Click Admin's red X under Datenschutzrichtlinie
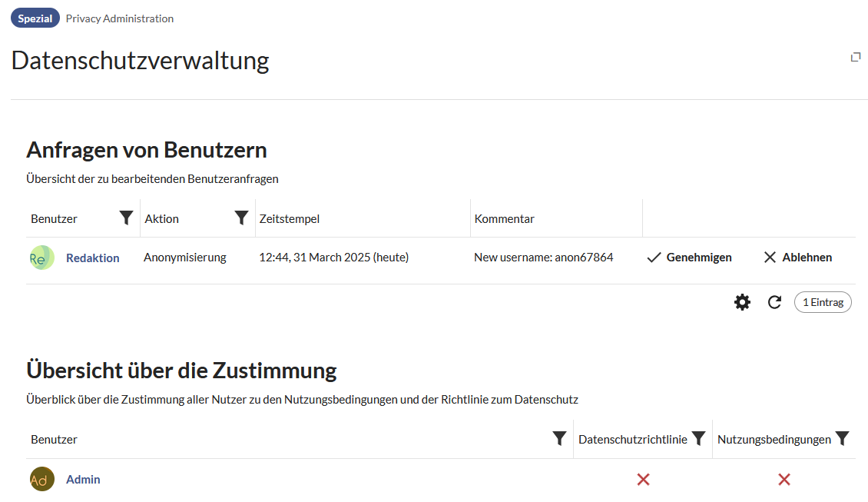Viewport: 868px width, 502px height. click(643, 479)
